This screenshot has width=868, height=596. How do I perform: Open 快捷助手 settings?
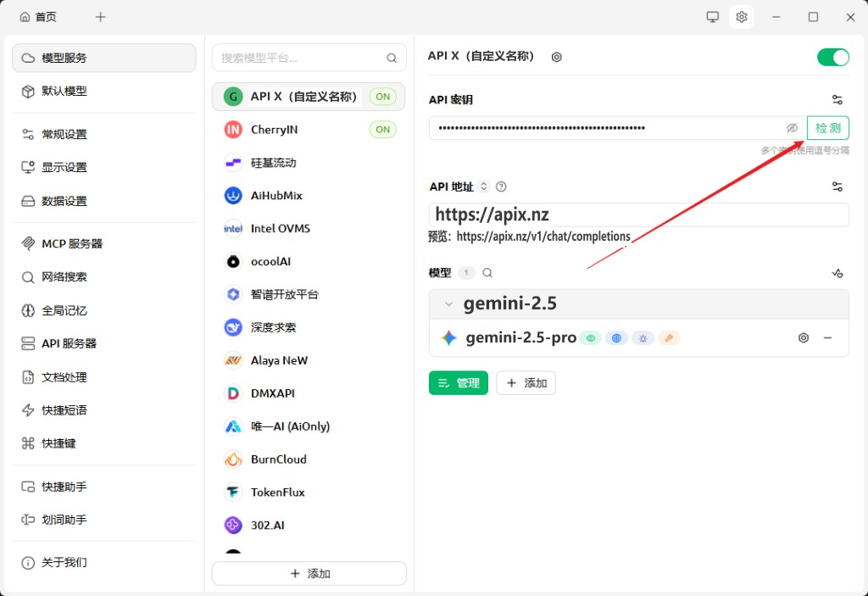(x=104, y=487)
